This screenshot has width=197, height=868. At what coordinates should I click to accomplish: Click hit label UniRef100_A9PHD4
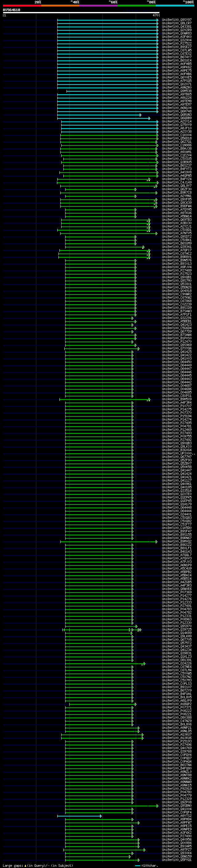pyautogui.click(x=177, y=819)
